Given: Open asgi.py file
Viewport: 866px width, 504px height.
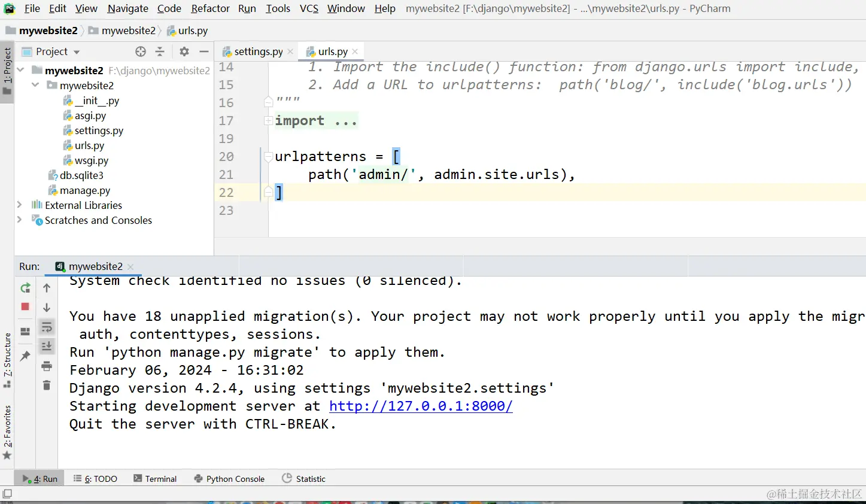Looking at the screenshot, I should point(84,116).
